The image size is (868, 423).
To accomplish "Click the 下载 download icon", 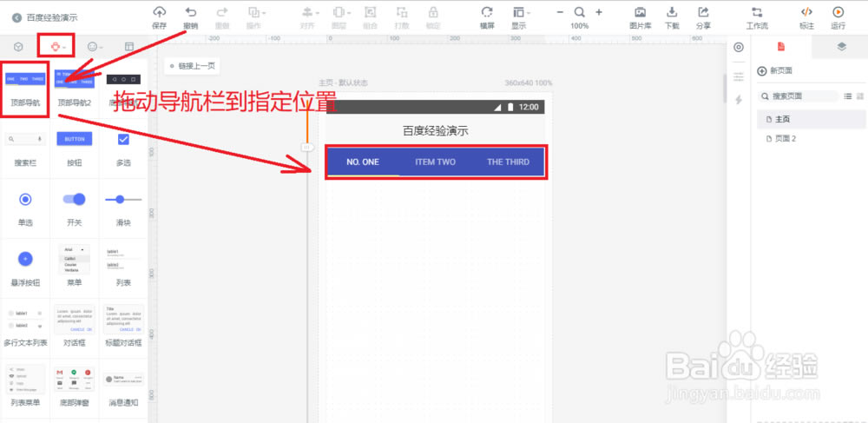I will click(x=672, y=12).
